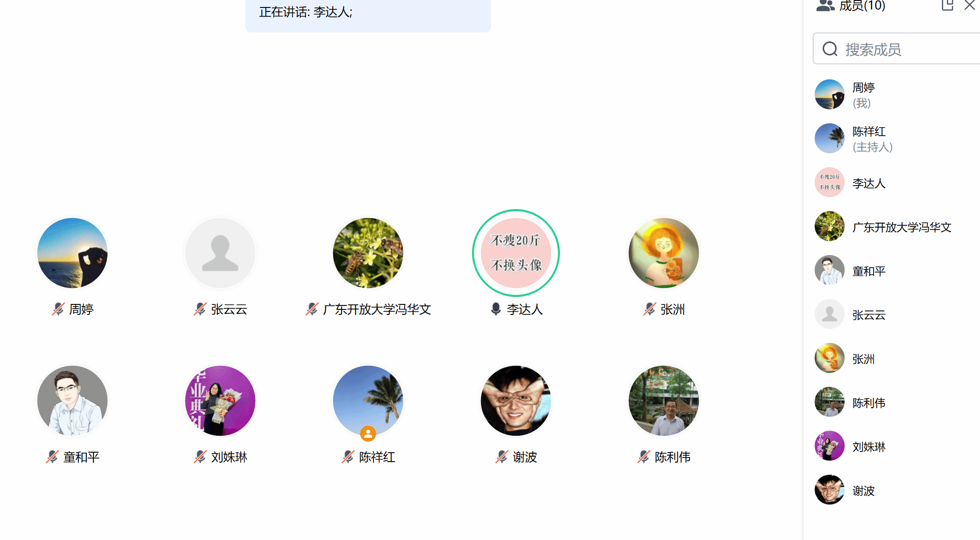Click the muted mic icon next to 张云云

pos(200,309)
